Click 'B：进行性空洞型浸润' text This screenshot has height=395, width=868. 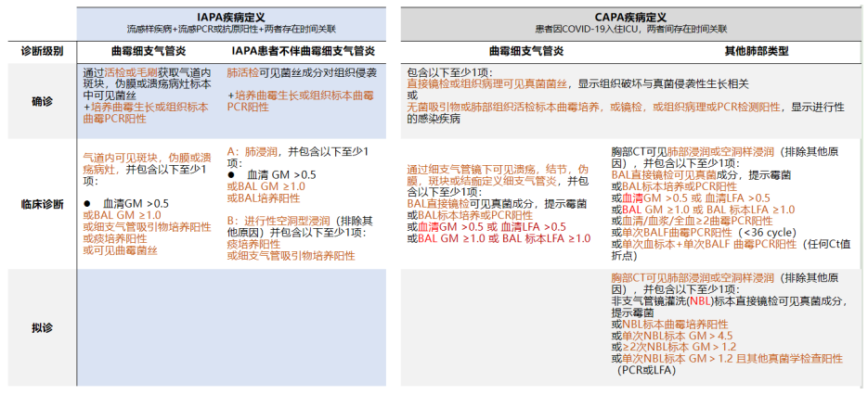(279, 220)
